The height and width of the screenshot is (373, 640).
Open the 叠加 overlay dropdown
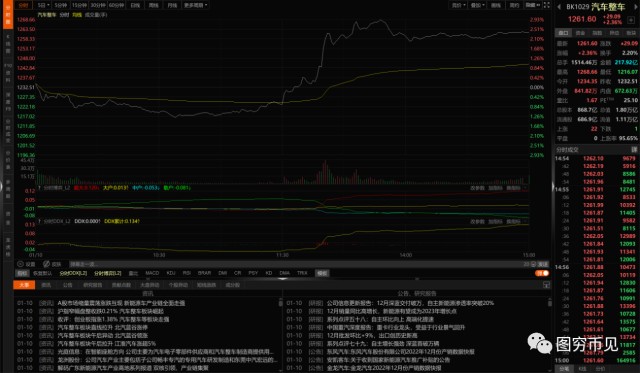(477, 5)
